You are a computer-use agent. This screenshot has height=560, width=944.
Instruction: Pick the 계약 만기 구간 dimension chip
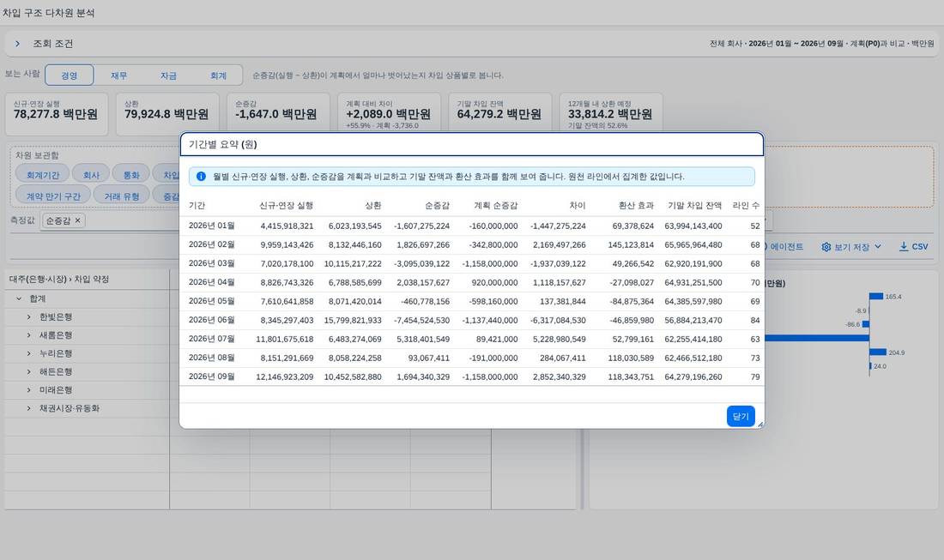[x=53, y=196]
